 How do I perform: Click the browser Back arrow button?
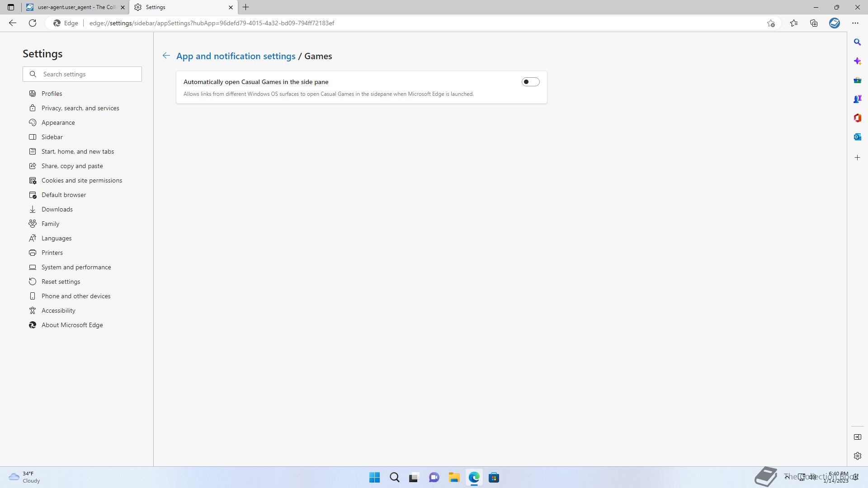[x=13, y=23]
